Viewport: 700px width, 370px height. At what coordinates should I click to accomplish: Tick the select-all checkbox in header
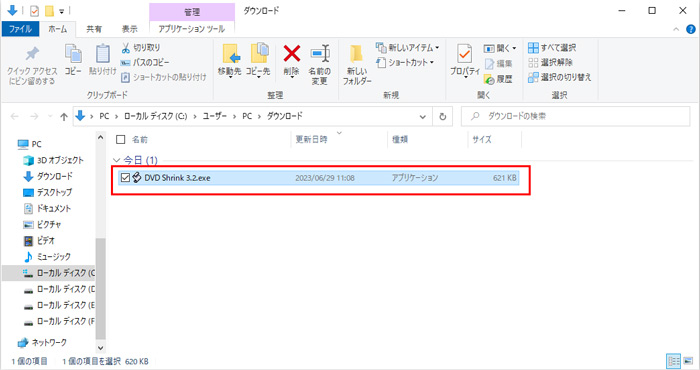[121, 140]
